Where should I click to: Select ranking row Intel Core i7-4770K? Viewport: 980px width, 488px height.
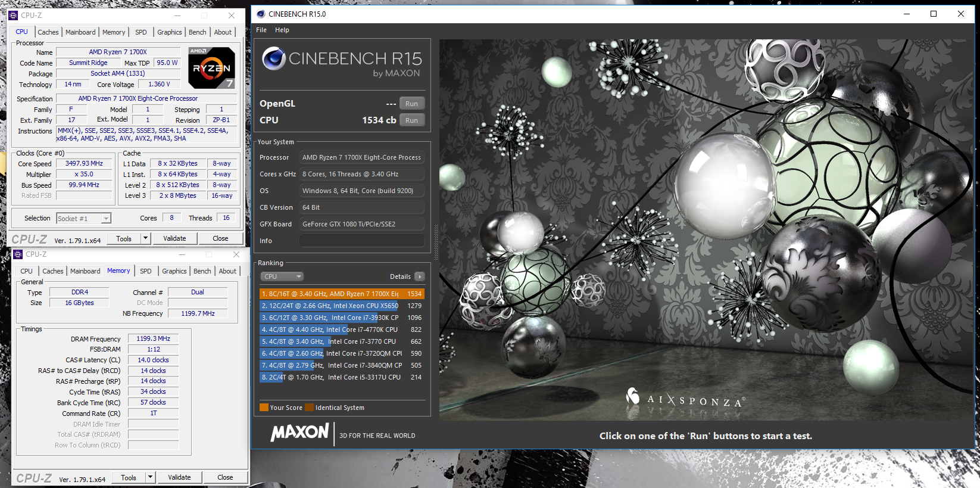pyautogui.click(x=342, y=330)
